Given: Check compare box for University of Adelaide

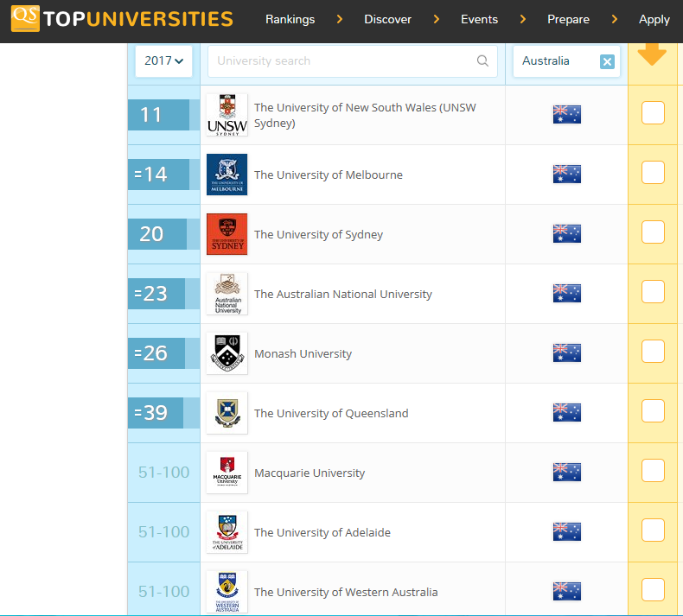Looking at the screenshot, I should 653,530.
